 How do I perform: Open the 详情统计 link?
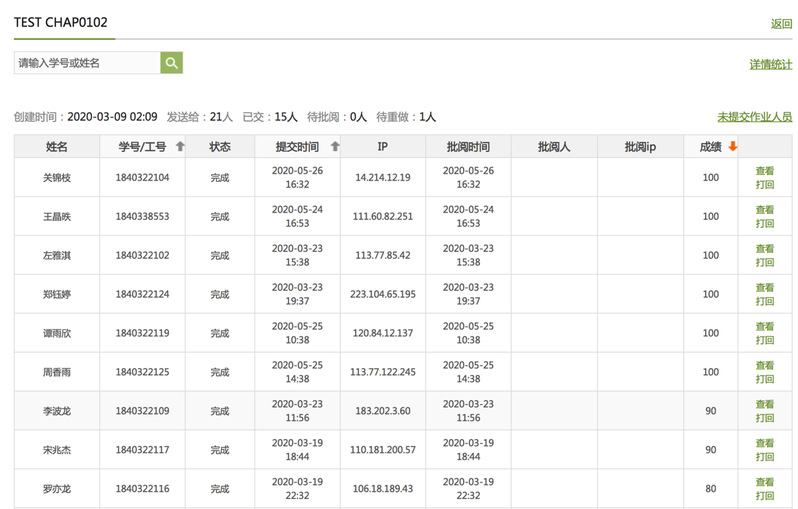[771, 65]
